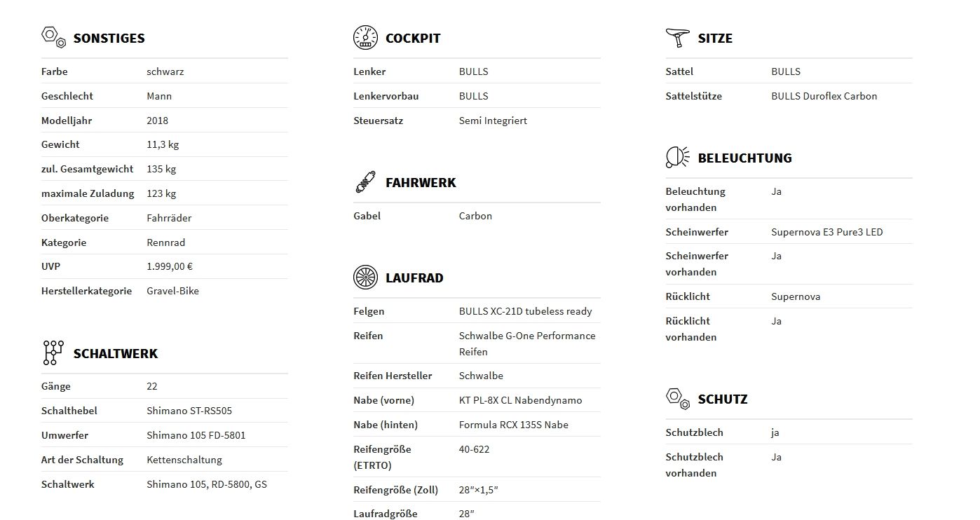Click the LAUFRAD section heading
The width and height of the screenshot is (980, 520).
click(x=414, y=278)
